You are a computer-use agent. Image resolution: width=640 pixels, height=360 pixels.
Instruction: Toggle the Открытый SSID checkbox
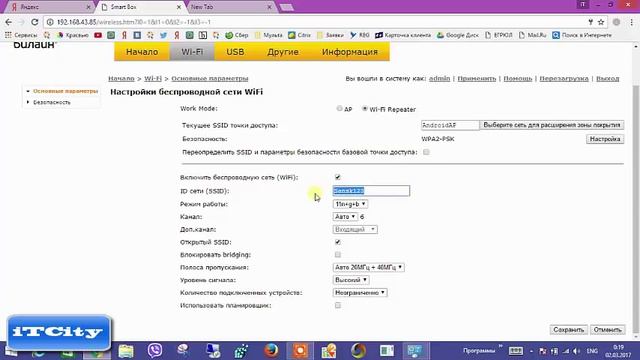(338, 242)
